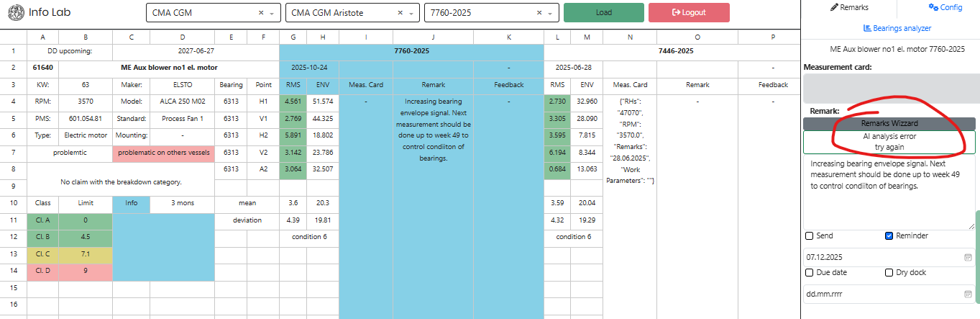This screenshot has height=319, width=980.
Task: Uncheck the Reminder checkbox
Action: point(889,236)
